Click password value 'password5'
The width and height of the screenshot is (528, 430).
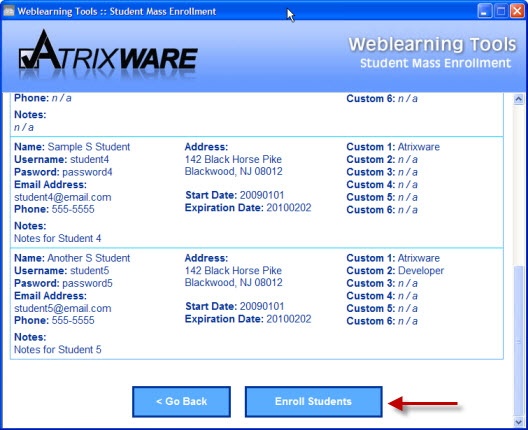click(x=87, y=283)
